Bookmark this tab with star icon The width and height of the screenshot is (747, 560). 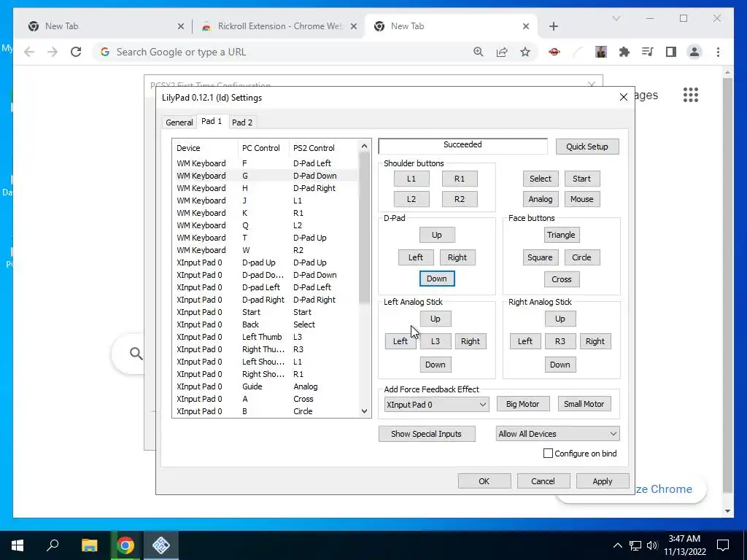[x=525, y=52]
